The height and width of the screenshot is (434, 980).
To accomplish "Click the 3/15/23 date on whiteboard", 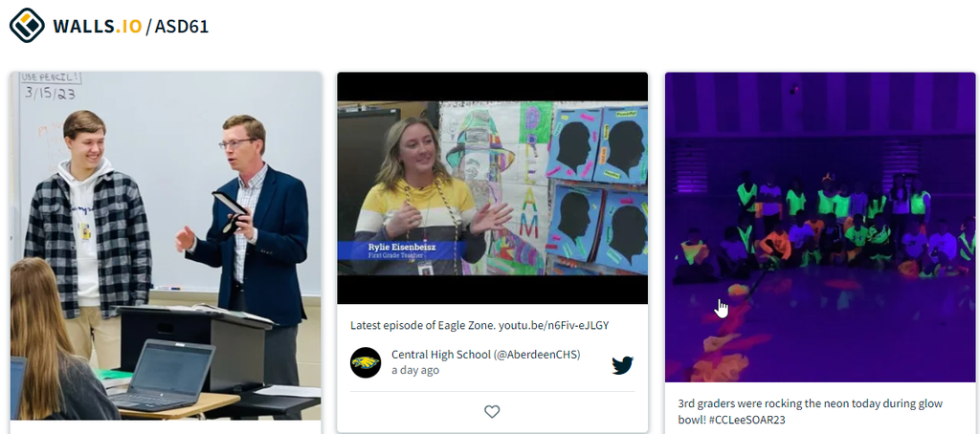I will coord(50,93).
